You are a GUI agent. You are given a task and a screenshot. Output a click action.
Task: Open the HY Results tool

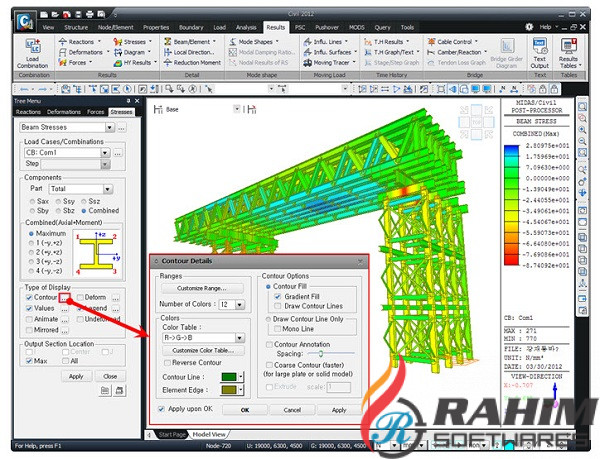click(x=133, y=62)
